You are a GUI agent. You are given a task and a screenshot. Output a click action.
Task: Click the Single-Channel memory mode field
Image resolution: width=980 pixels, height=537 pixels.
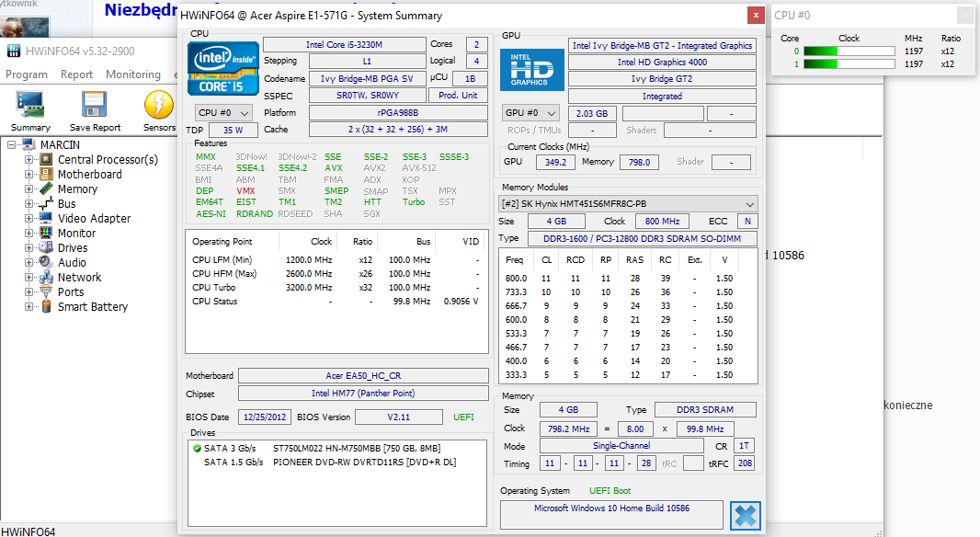tap(621, 446)
